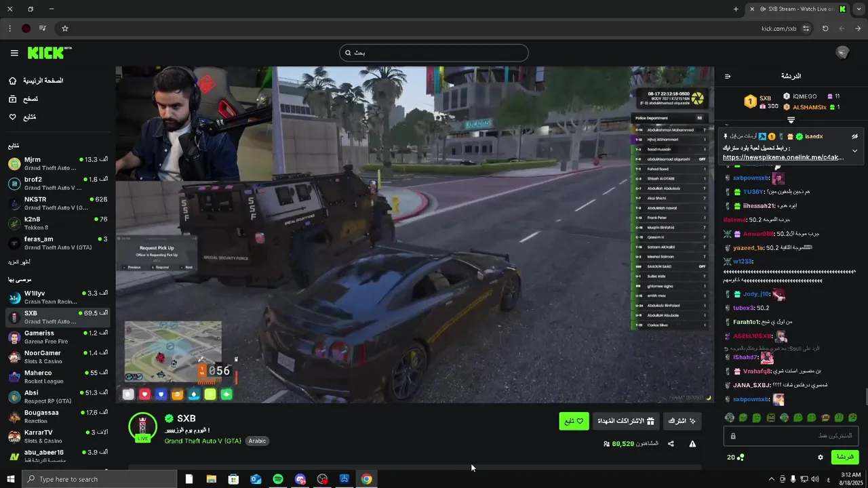The width and height of the screenshot is (868, 488).
Task: Click the subscribers-only chat input field
Action: (x=791, y=436)
